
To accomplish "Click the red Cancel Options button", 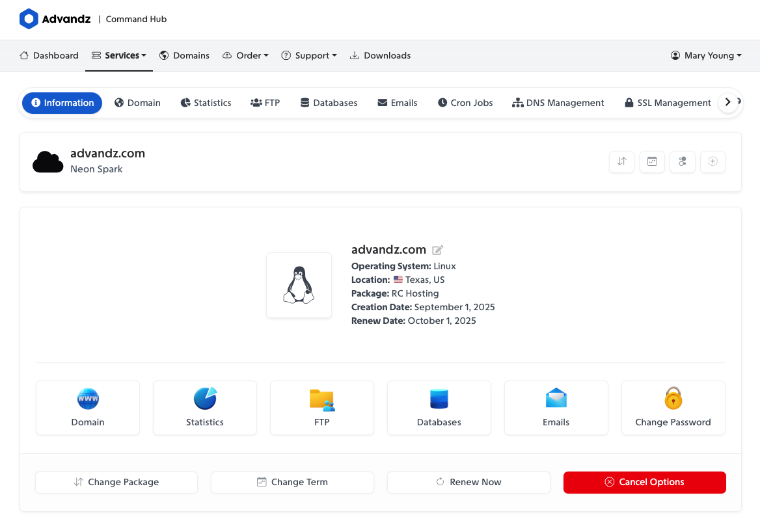I will 645,482.
